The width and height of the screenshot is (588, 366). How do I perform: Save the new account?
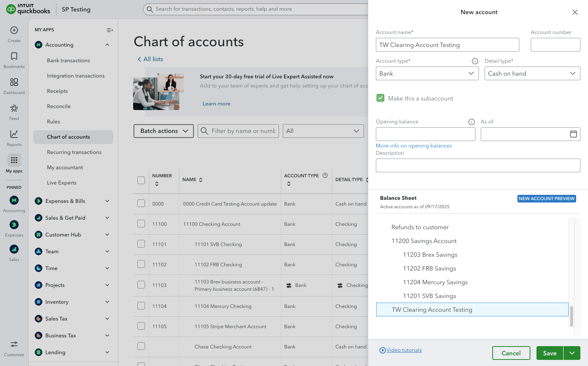tap(549, 353)
